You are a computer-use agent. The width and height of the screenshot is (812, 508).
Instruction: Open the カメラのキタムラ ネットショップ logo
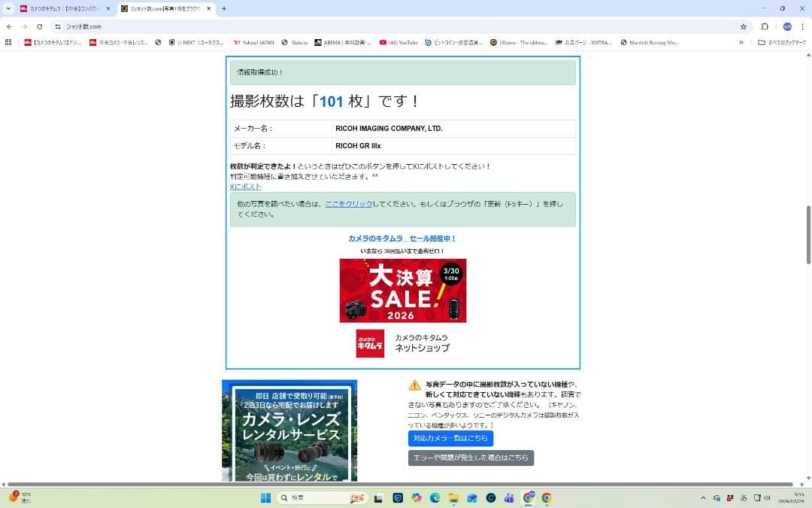click(403, 343)
